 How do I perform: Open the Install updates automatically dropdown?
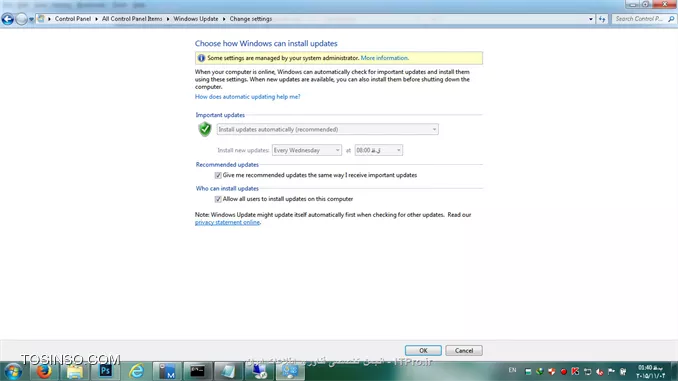pos(327,129)
